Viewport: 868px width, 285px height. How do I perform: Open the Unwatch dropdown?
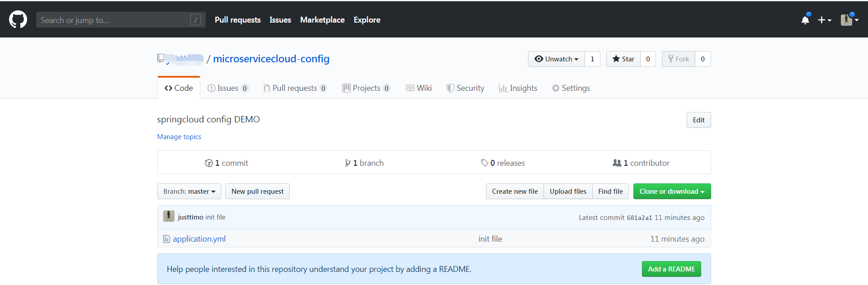point(556,59)
